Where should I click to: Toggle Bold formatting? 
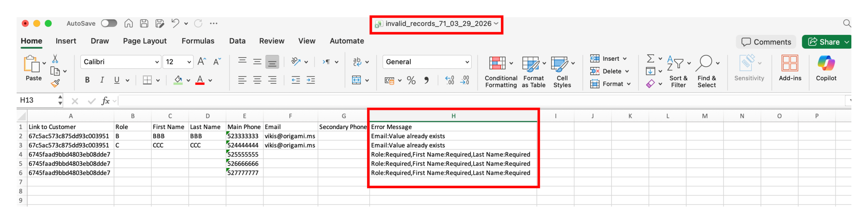[87, 80]
